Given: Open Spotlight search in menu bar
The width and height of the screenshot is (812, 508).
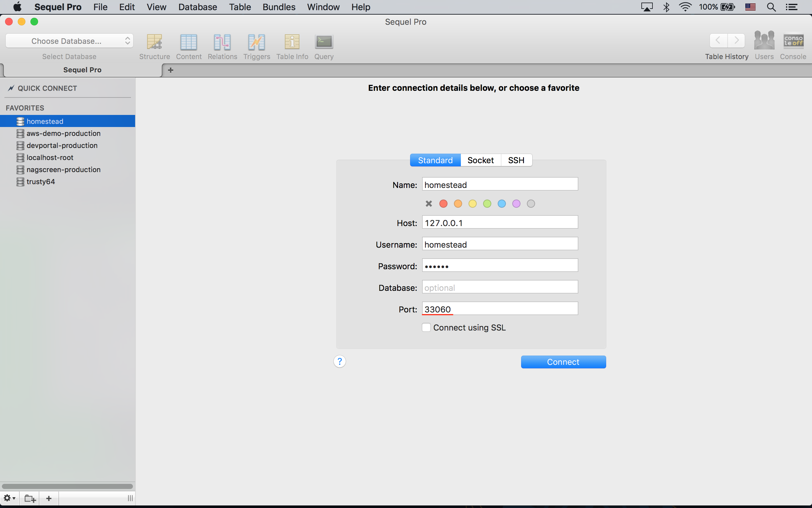Looking at the screenshot, I should (771, 7).
